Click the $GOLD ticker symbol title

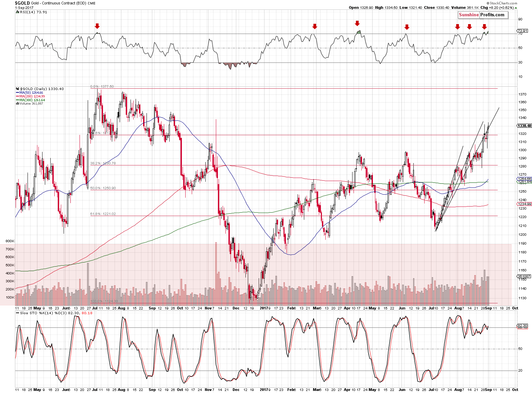22,3
